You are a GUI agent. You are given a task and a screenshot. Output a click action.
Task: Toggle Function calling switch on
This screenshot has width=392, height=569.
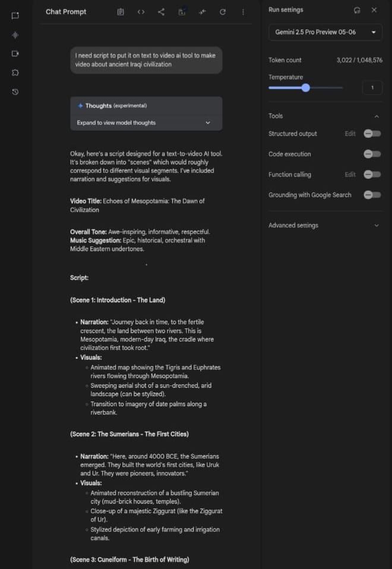pos(372,175)
